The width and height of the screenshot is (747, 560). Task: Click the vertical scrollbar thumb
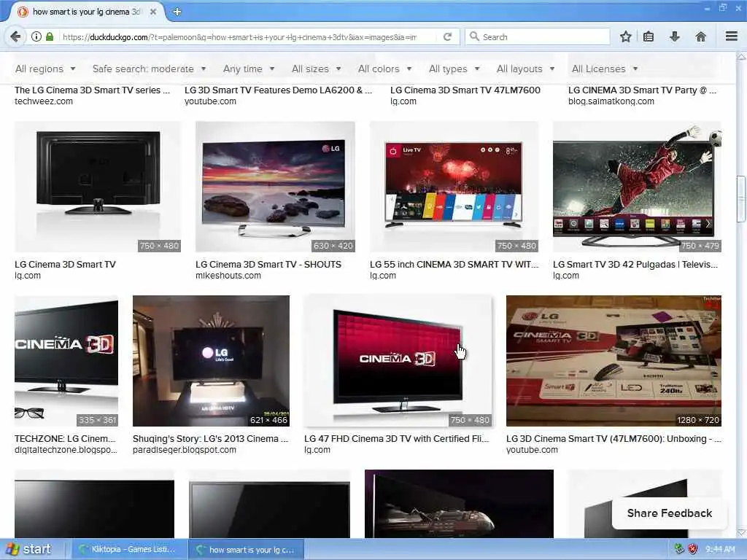[741, 198]
